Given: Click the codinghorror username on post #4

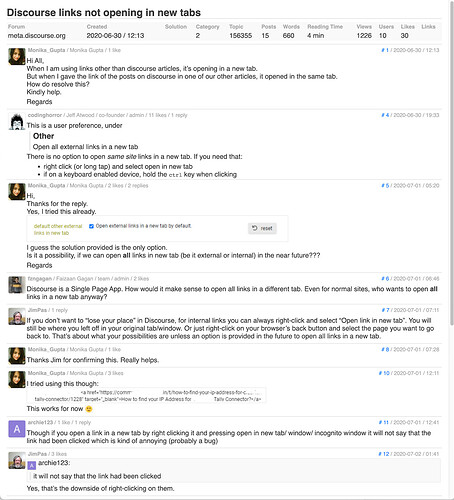Looking at the screenshot, I should (x=45, y=115).
